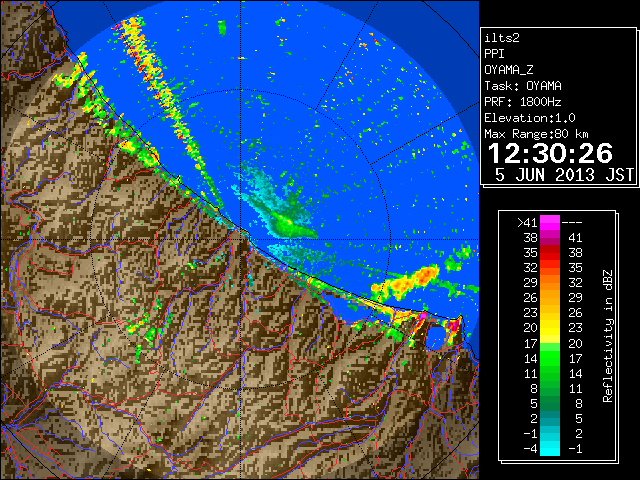Pick the bright magenta >41 dBZ swatch

point(550,223)
